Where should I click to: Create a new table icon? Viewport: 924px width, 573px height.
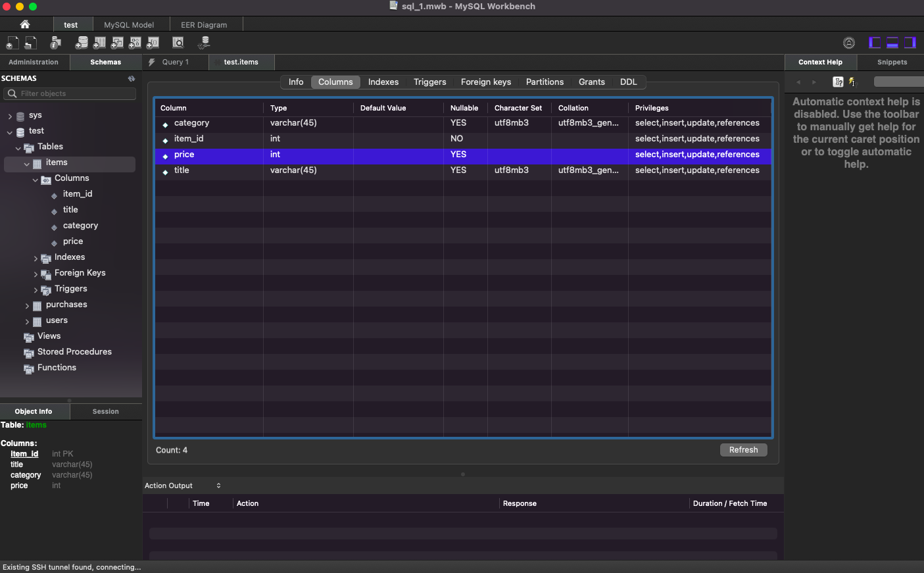click(99, 43)
